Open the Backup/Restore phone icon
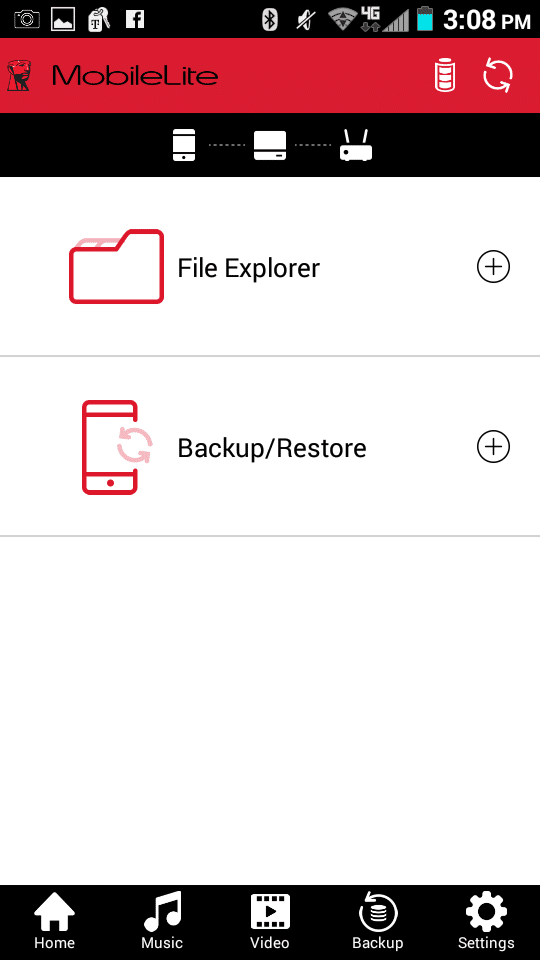 [116, 447]
